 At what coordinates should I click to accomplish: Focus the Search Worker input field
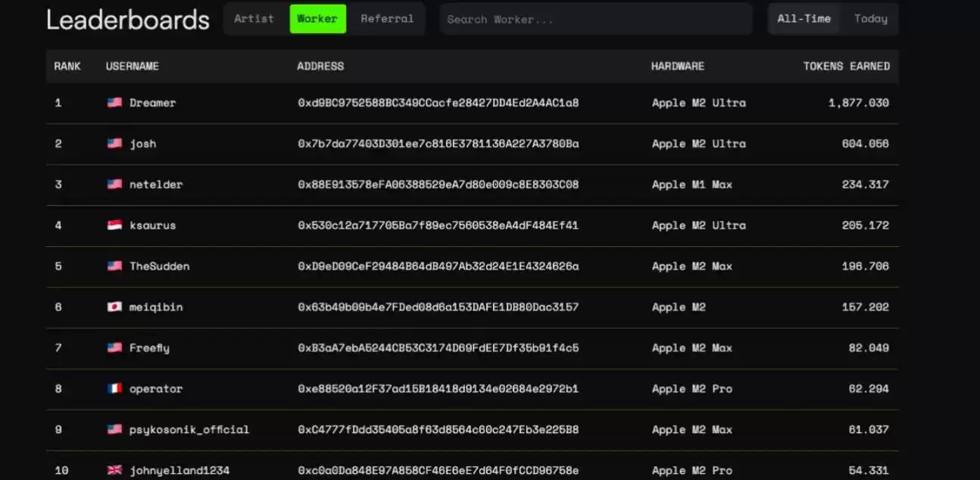point(595,19)
